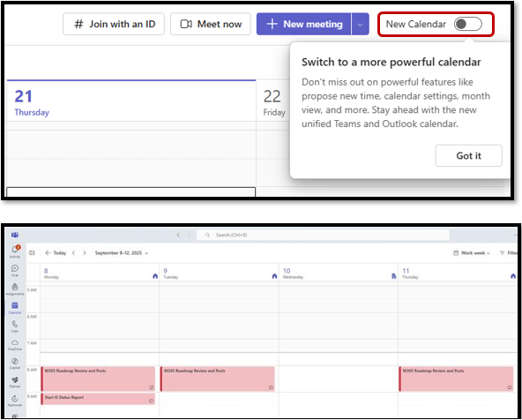Open the Activity bell icon

(15, 251)
